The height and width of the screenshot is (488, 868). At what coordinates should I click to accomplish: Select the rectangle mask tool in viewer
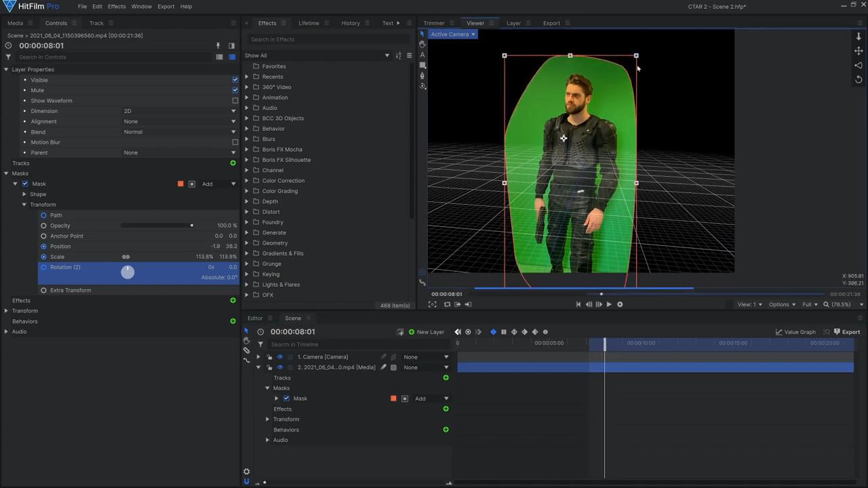tap(422, 65)
